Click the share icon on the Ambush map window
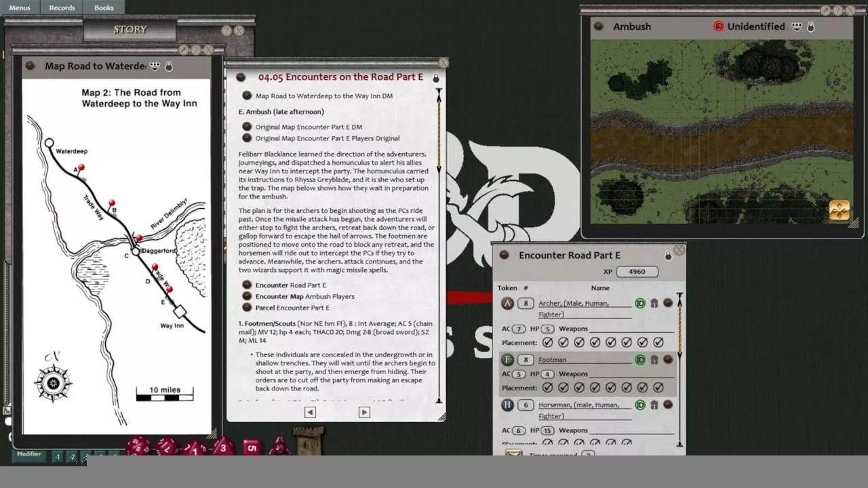This screenshot has width=868, height=488. point(797,26)
